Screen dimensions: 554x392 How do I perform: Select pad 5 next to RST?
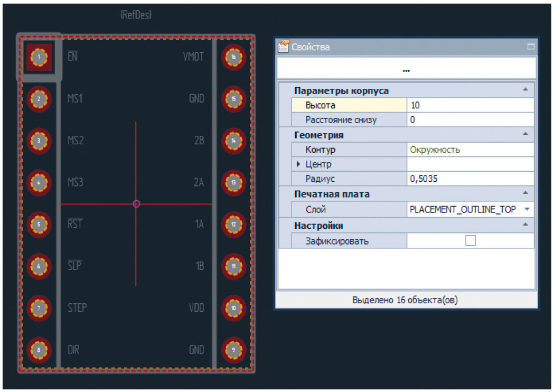click(x=39, y=225)
